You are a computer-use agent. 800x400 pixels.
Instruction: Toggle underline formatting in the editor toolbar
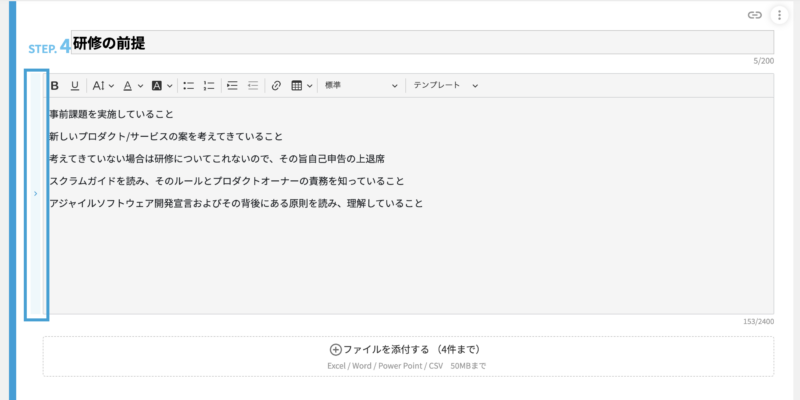[x=74, y=86]
